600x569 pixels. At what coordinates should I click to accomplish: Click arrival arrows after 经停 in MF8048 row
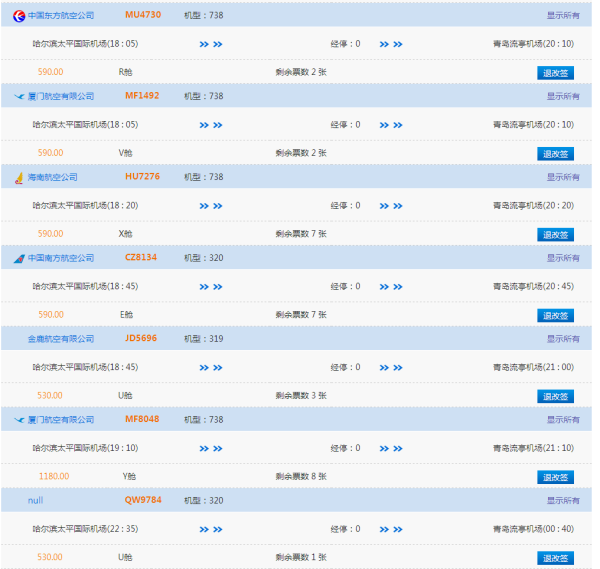click(x=391, y=448)
